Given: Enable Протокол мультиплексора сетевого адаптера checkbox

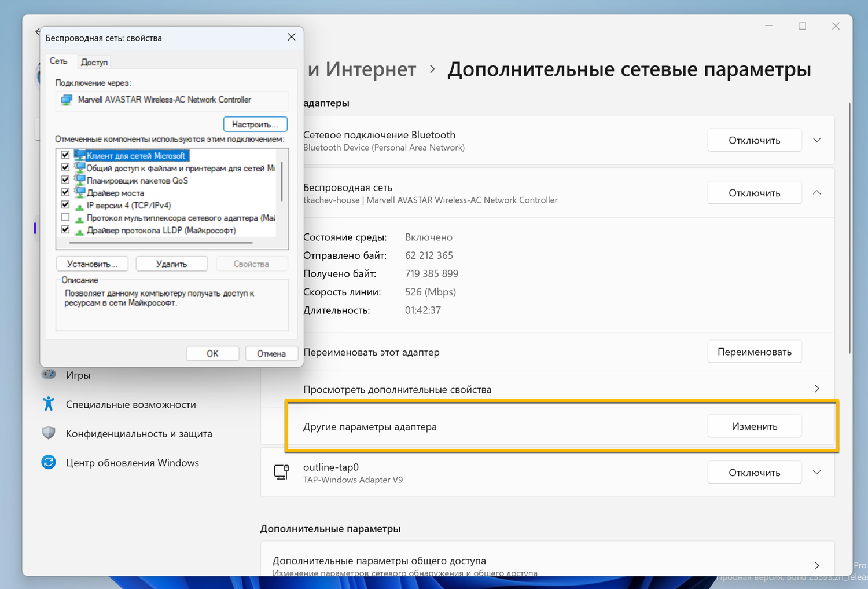Looking at the screenshot, I should pyautogui.click(x=65, y=217).
